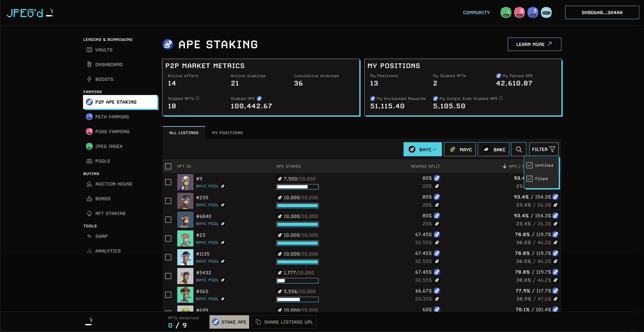
Task: Switch to the My Positions tab
Action: click(227, 133)
